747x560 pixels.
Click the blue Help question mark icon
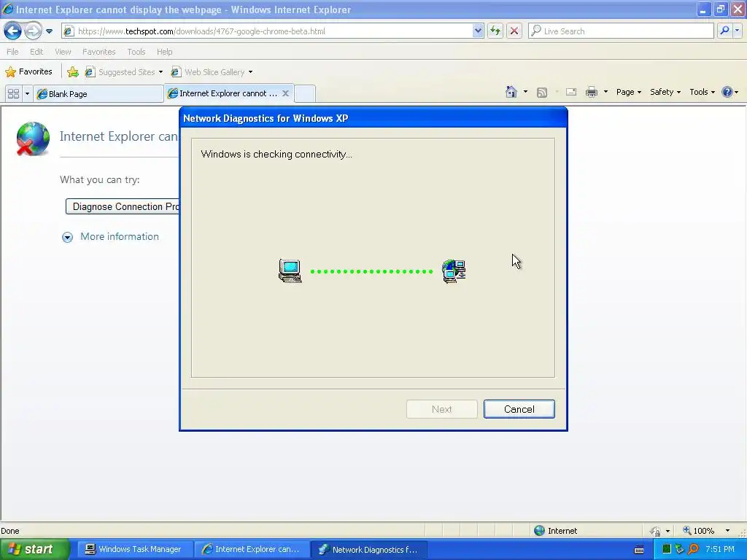727,92
